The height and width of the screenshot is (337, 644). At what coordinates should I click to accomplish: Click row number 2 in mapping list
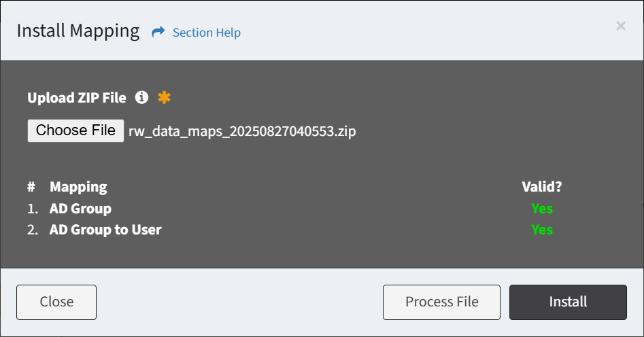point(33,230)
